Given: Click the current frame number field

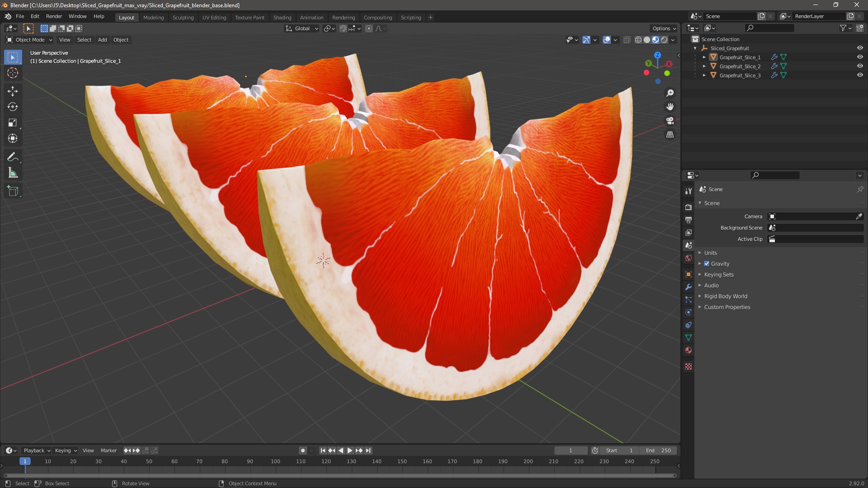Looking at the screenshot, I should (571, 450).
